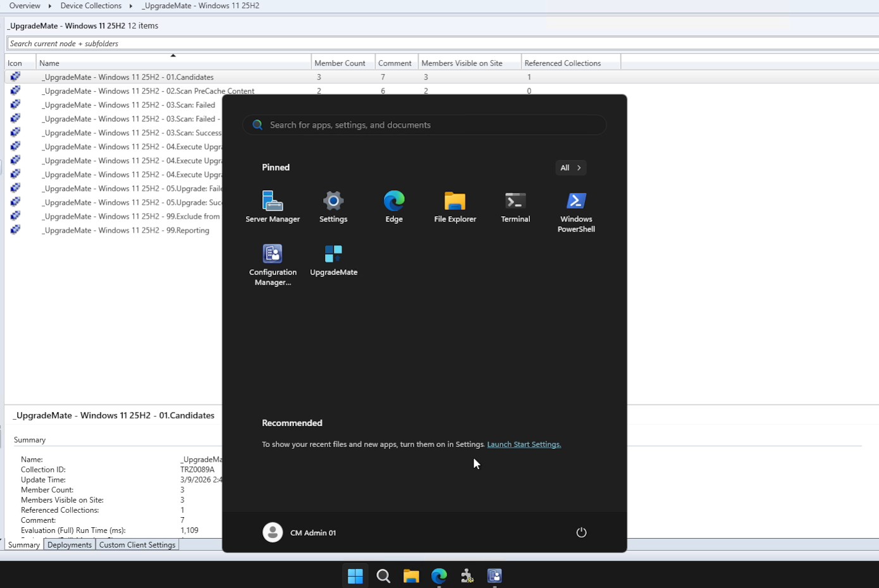Switch to Summary tab
This screenshot has width=879, height=588.
point(24,545)
